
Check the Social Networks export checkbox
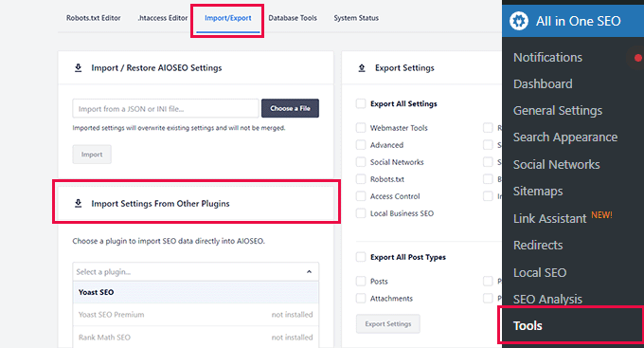361,162
